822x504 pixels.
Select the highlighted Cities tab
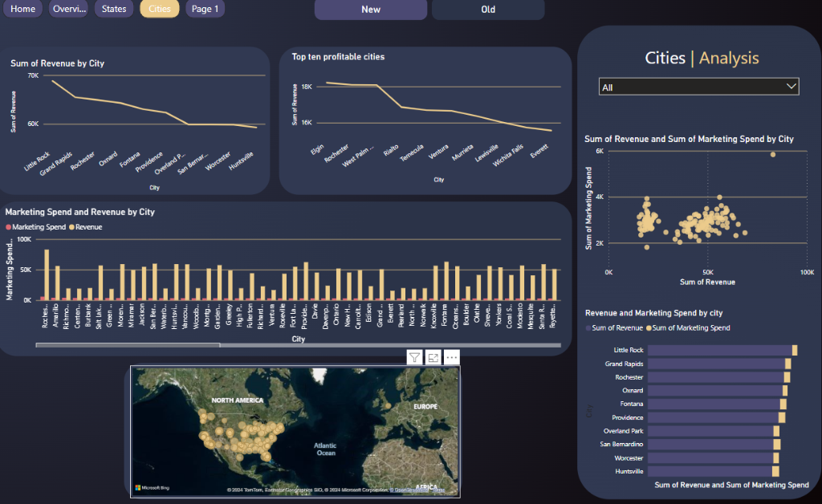pos(159,9)
